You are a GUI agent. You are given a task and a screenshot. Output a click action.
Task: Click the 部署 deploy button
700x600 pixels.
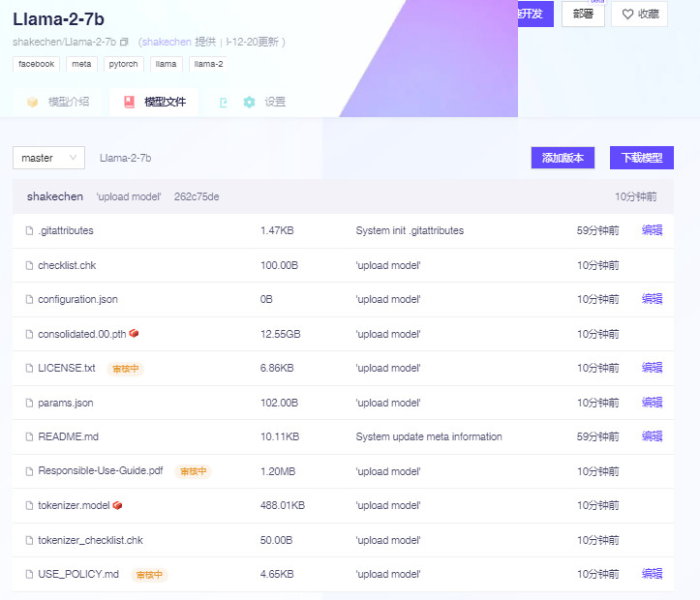[x=583, y=15]
